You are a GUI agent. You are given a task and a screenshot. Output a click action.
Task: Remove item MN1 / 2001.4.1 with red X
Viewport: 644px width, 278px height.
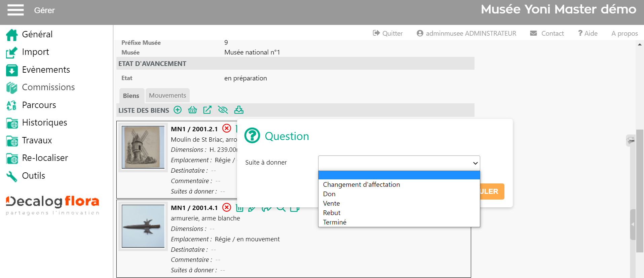point(227,207)
